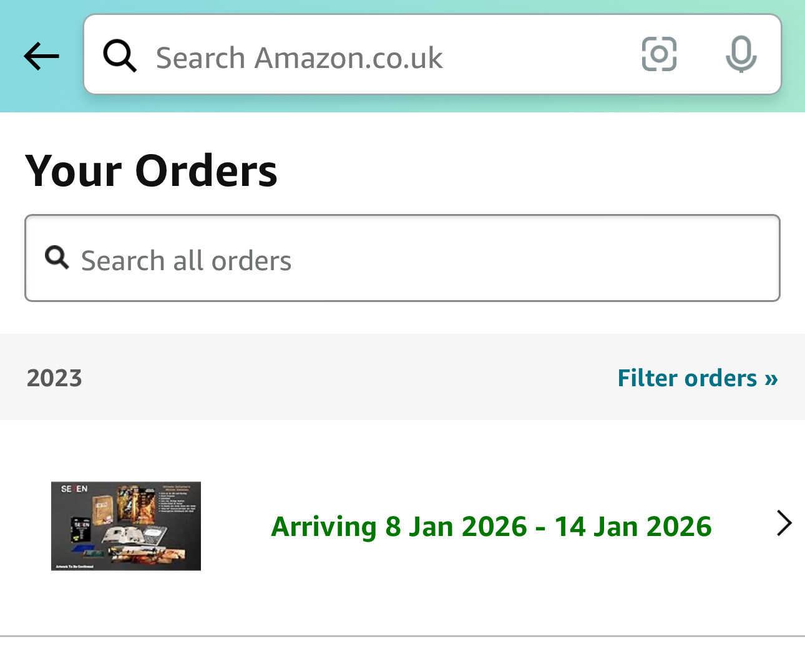Viewport: 805px width, 672px height.
Task: Open the Seven box set product thumbnail
Action: click(126, 526)
